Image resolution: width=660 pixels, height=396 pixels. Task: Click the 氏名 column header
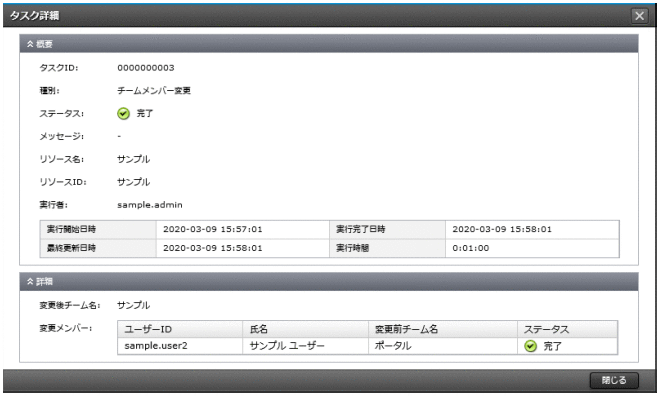click(306, 329)
